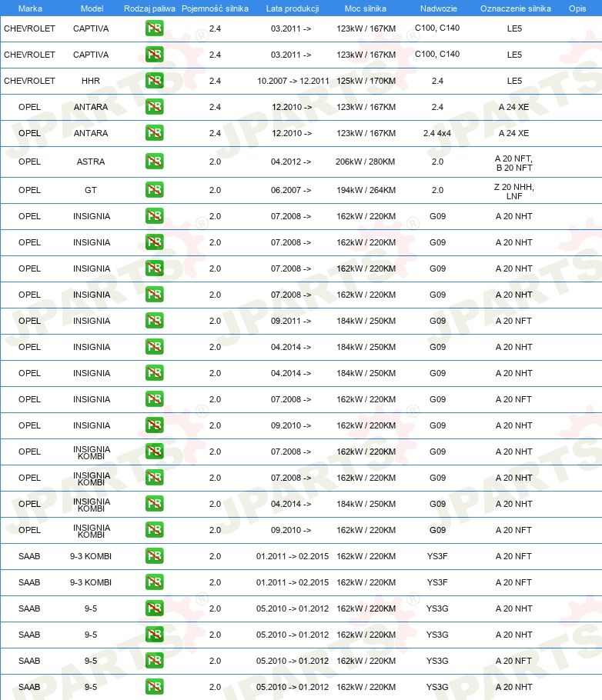Select the ASTRA model cell
Image resolution: width=602 pixels, height=700 pixels.
pyautogui.click(x=91, y=162)
